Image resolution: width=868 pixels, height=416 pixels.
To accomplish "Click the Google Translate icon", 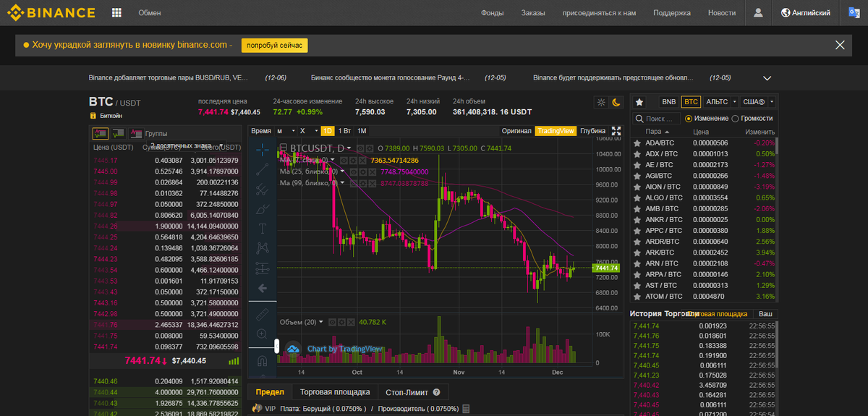I will pyautogui.click(x=854, y=12).
